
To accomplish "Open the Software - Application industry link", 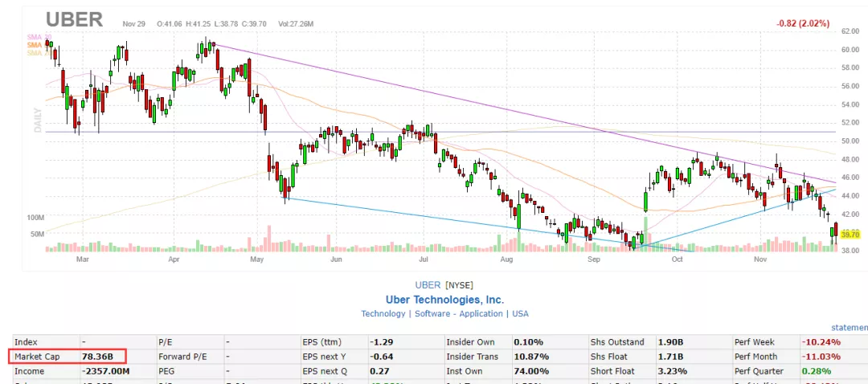I will pyautogui.click(x=457, y=314).
